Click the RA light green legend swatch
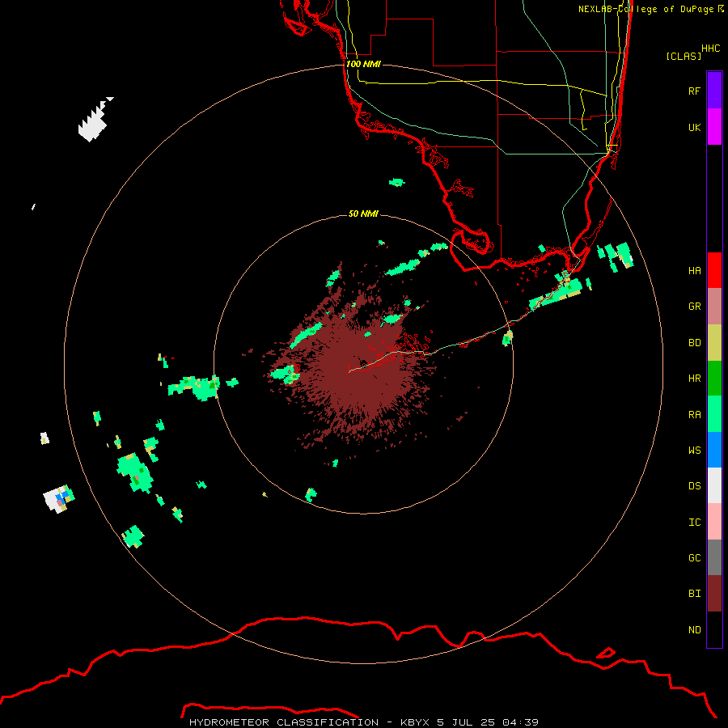The image size is (728, 728). click(714, 414)
